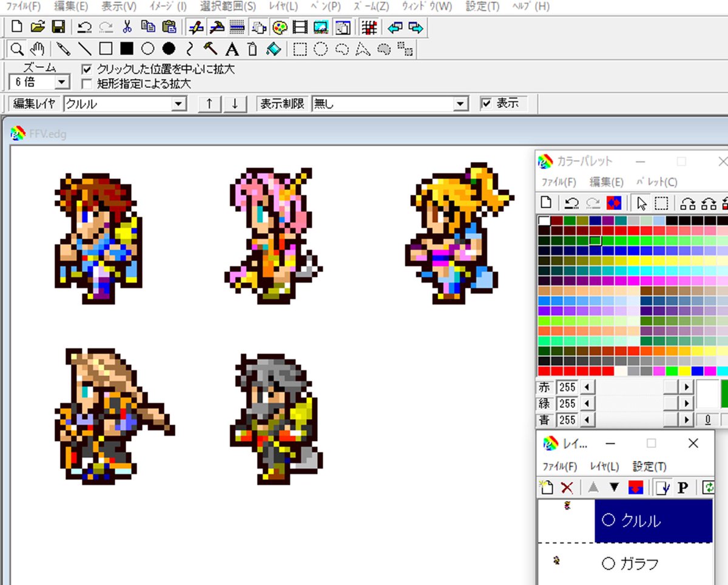728x585 pixels.
Task: Open the ファイル(F) menu in main window
Action: coord(23,7)
